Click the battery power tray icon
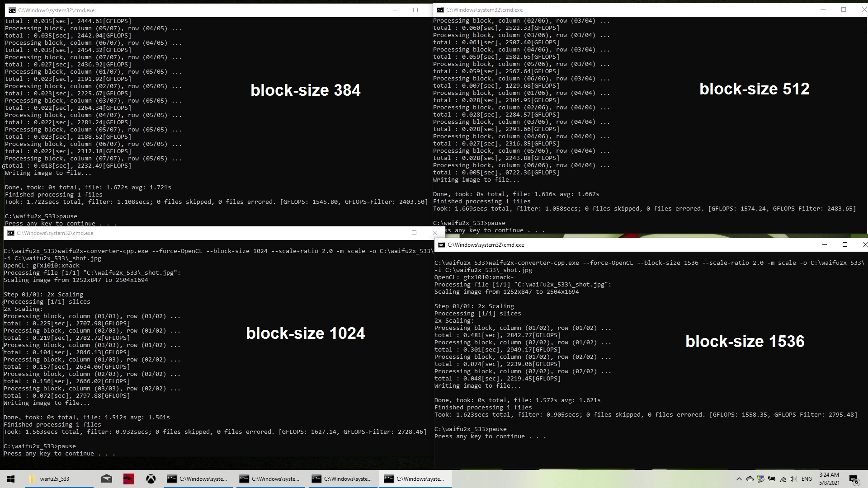Image resolution: width=868 pixels, height=488 pixels. 772,479
